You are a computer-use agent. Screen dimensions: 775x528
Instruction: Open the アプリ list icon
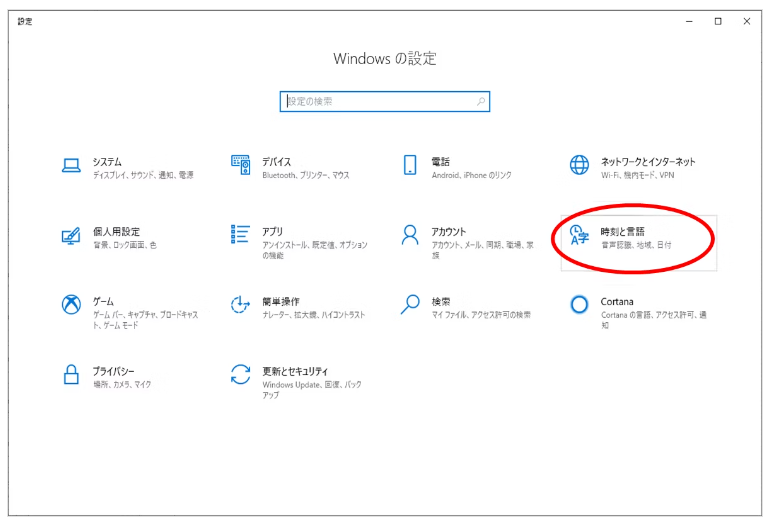240,235
